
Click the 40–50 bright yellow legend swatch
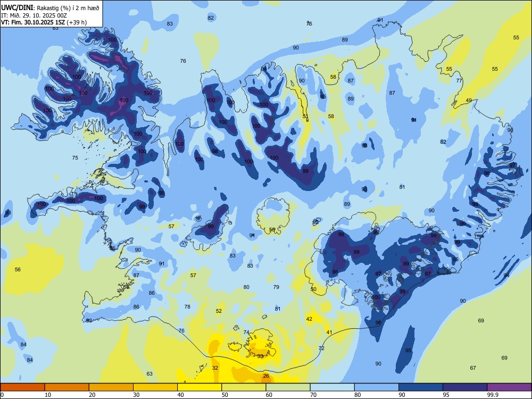point(199,387)
